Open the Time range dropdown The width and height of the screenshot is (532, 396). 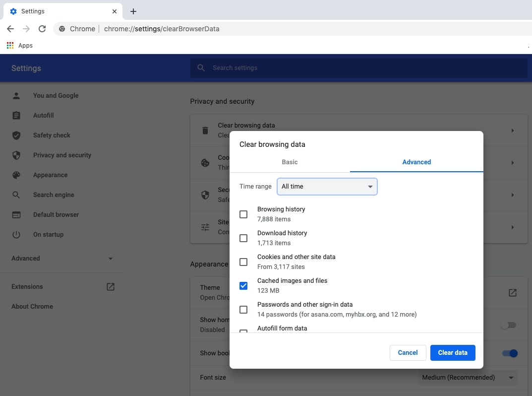pyautogui.click(x=327, y=187)
